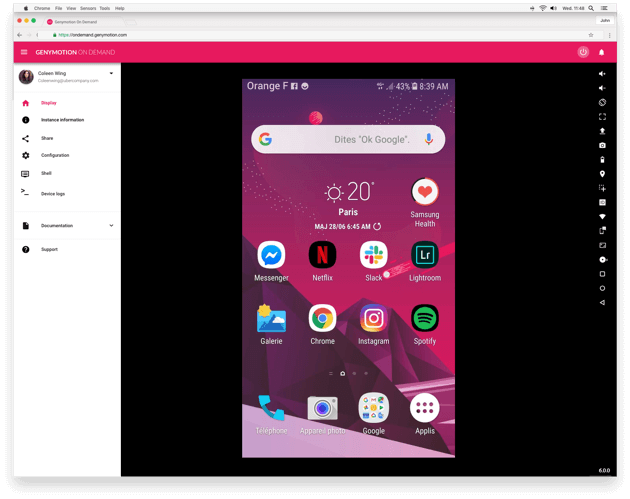Open the notifications bell
The height and width of the screenshot is (499, 630).
(x=602, y=52)
